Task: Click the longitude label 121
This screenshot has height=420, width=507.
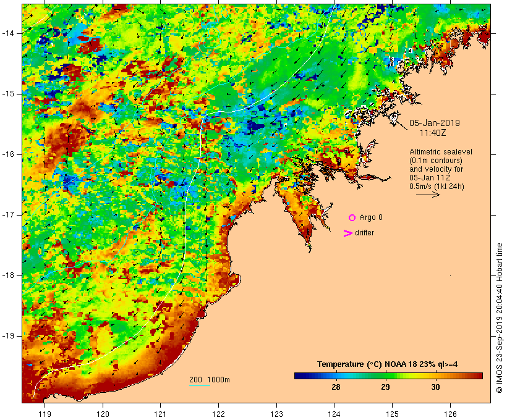Action: tap(160, 414)
